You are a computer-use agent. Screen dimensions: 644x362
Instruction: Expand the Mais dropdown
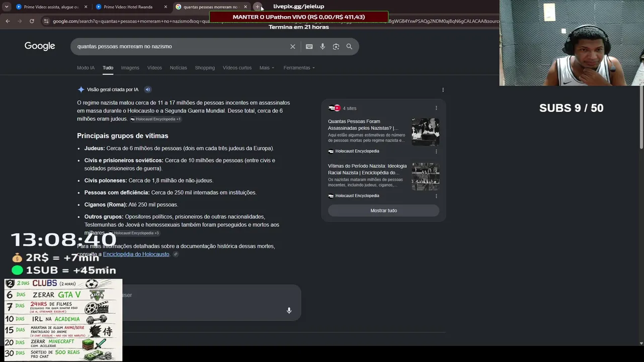(267, 68)
